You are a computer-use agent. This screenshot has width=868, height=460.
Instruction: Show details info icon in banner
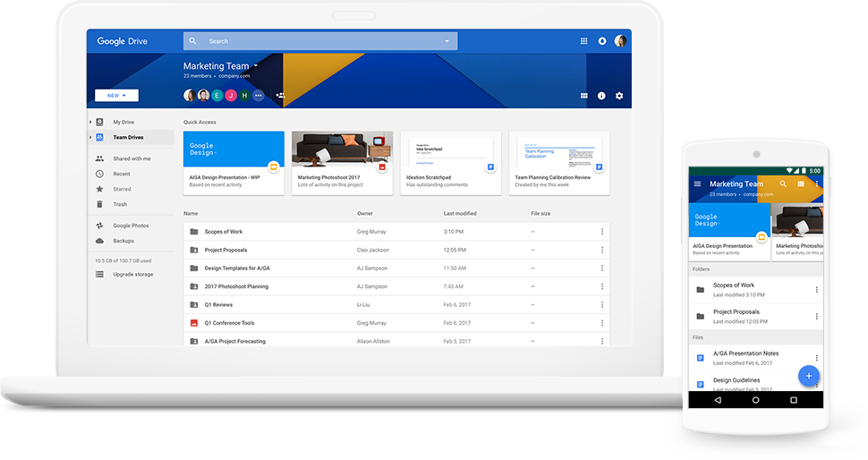coord(601,96)
